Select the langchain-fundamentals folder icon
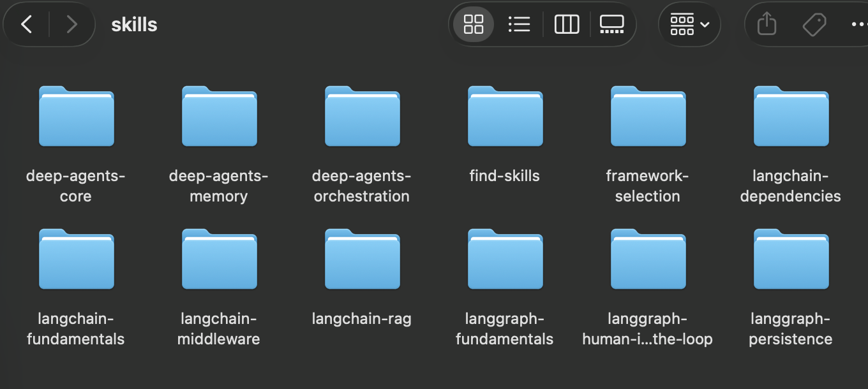This screenshot has width=868, height=389. pyautogui.click(x=76, y=260)
